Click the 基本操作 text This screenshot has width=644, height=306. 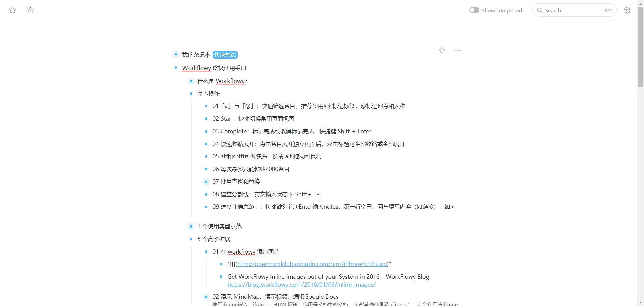209,94
